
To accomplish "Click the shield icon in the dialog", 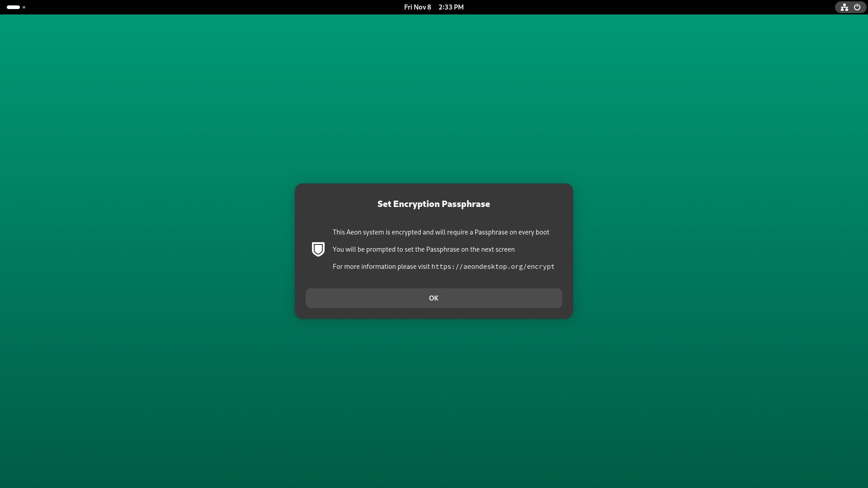I will [318, 249].
